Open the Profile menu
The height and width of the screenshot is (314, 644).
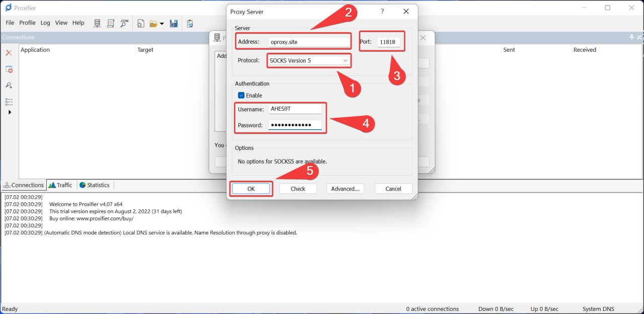coord(27,23)
